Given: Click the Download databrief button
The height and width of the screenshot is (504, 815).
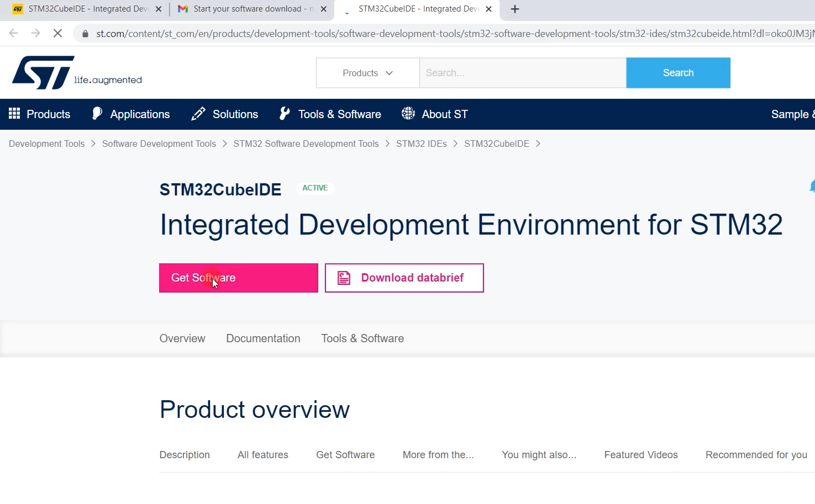Looking at the screenshot, I should (x=404, y=278).
